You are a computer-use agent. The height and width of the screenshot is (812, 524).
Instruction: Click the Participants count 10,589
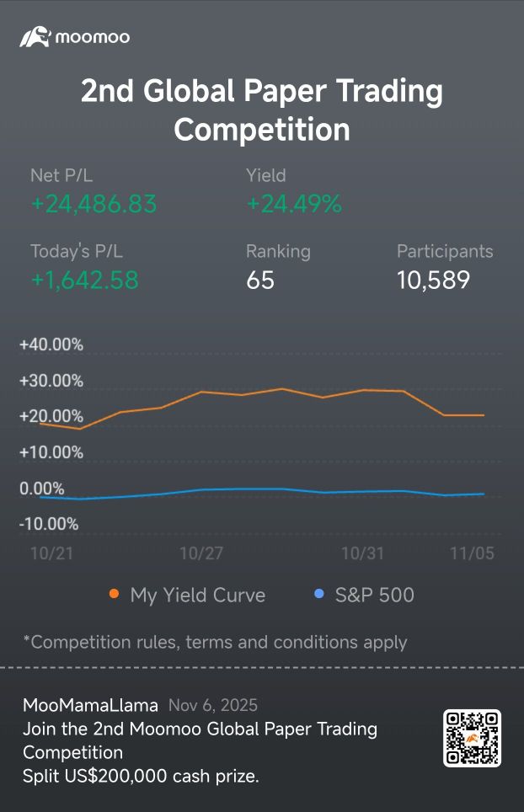tap(433, 280)
